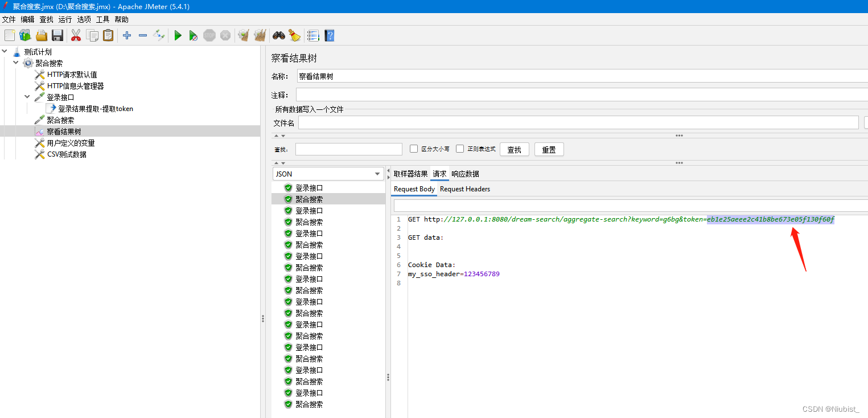
Task: Open a test plan file
Action: (x=42, y=35)
